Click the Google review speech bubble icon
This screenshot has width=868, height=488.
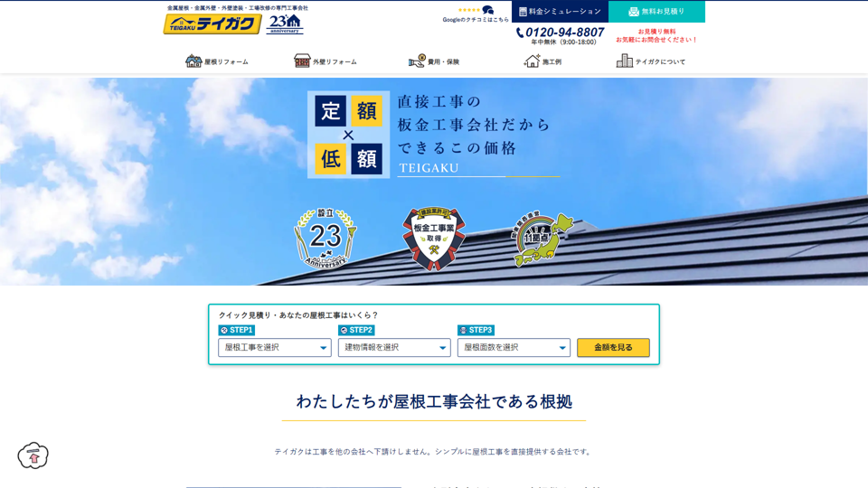[x=488, y=10]
